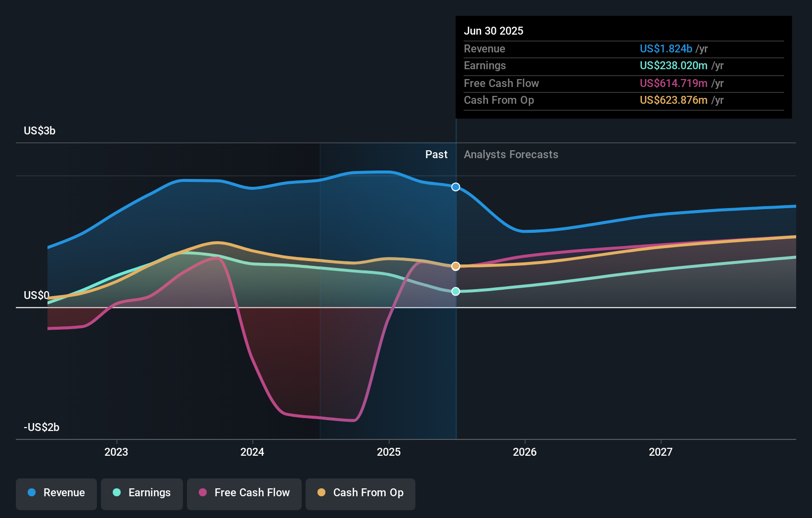812x518 pixels.
Task: Click the orange Cash From Op legend dot
Action: pos(321,492)
